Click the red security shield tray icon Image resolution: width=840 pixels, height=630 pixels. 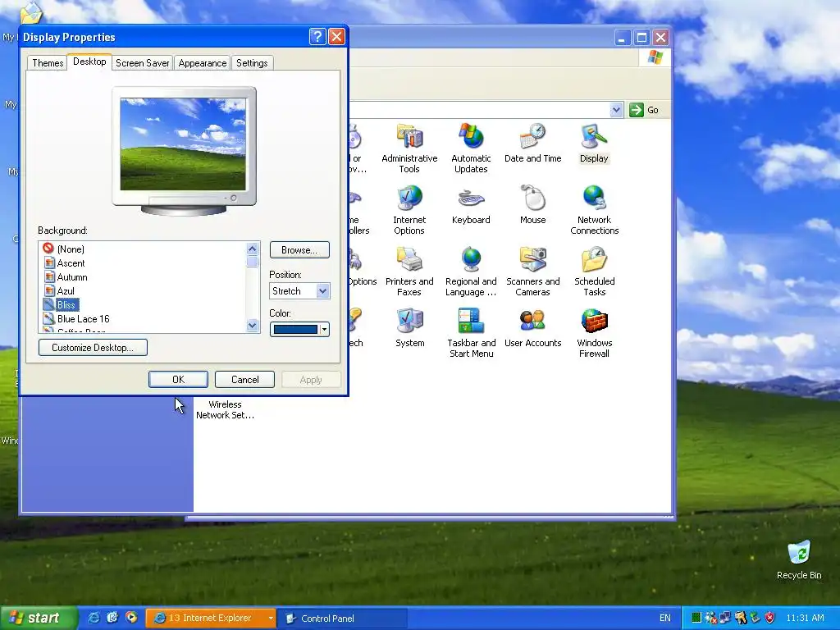769,618
